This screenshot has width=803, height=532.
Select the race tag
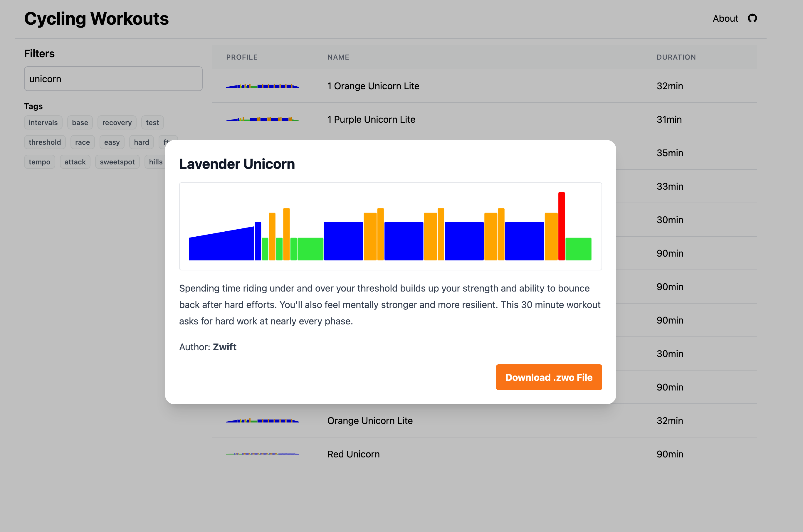pyautogui.click(x=83, y=142)
